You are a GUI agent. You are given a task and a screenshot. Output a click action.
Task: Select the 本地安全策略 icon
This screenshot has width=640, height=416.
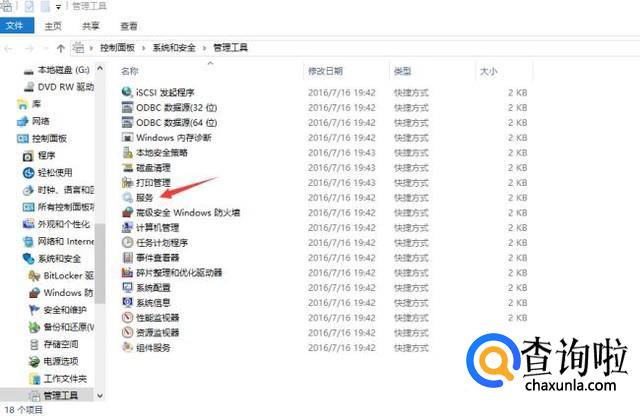tap(127, 152)
